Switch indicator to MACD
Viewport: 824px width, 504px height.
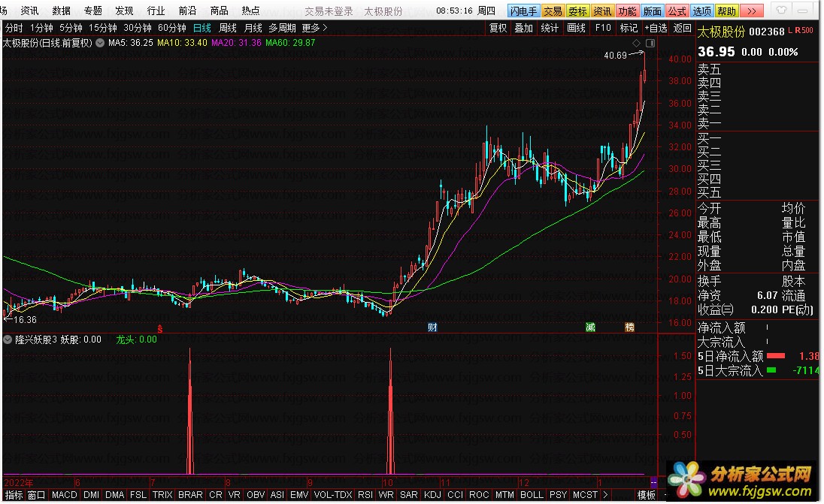[65, 495]
